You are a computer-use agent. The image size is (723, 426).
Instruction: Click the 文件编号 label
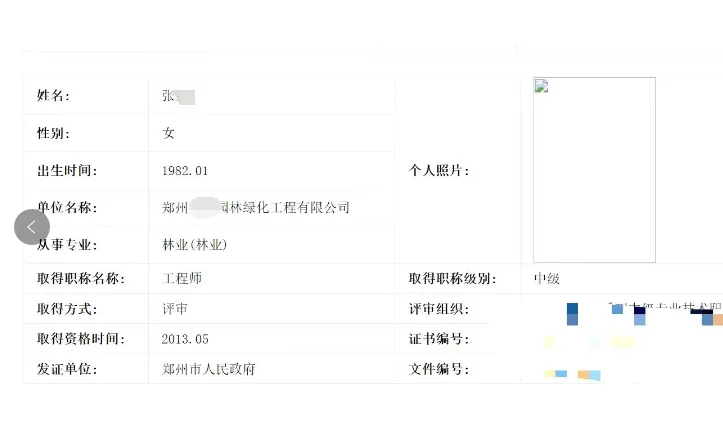pos(439,369)
